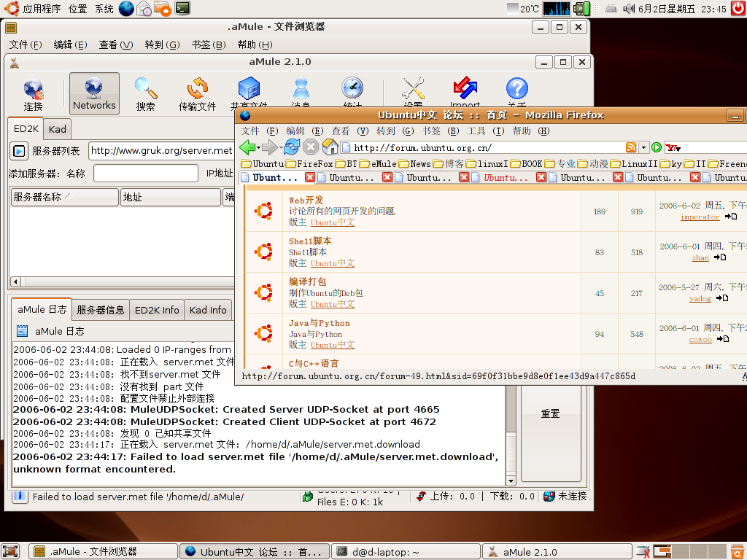Click the statistics clock icon in aMule

[x=352, y=88]
